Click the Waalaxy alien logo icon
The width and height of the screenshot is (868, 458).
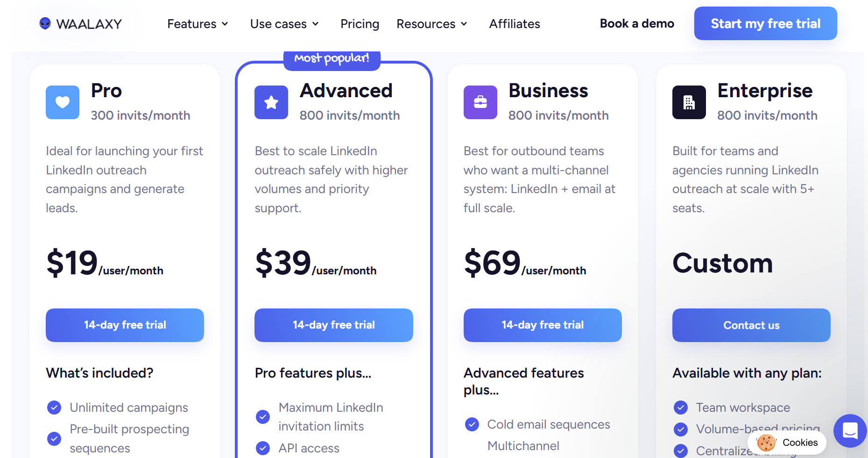tap(45, 23)
